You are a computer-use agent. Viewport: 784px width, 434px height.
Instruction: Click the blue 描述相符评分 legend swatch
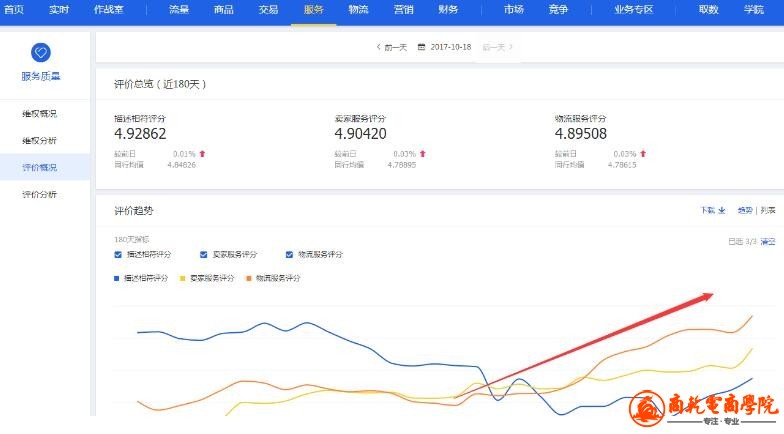coord(117,278)
